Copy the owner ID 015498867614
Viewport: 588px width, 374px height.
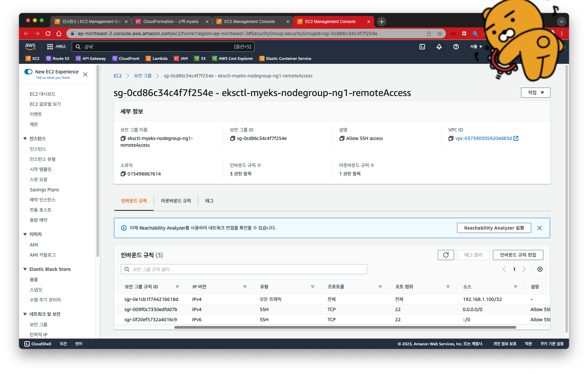pos(123,174)
